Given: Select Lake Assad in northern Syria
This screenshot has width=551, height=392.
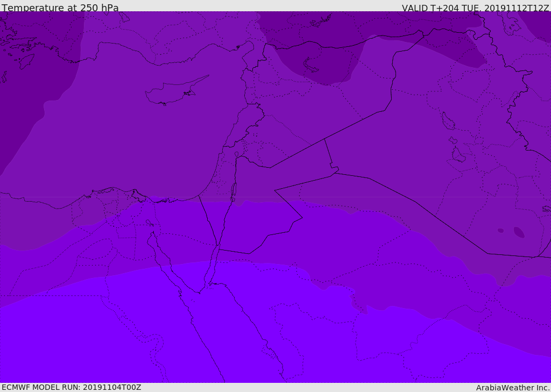Looking at the screenshot, I should [312, 65].
